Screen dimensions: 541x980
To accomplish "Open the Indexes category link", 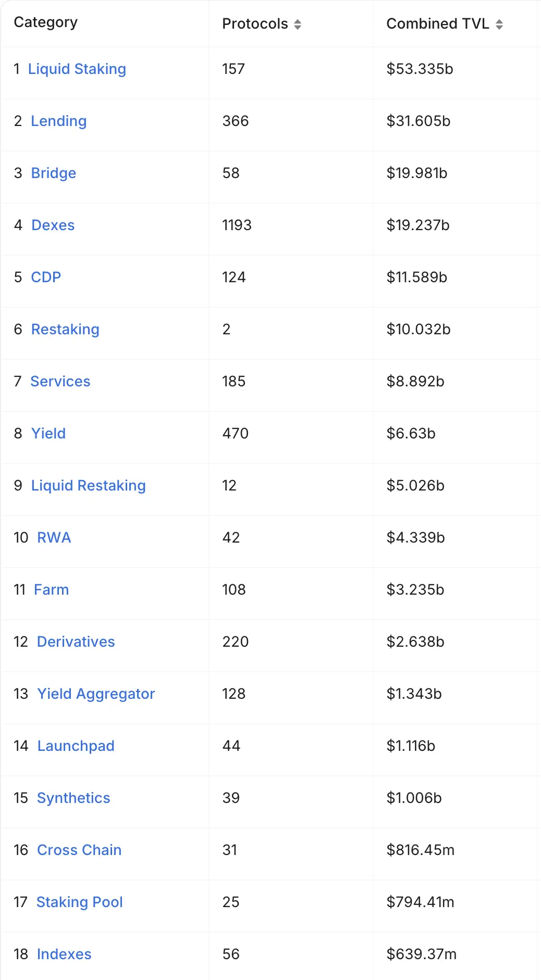I will 64,954.
